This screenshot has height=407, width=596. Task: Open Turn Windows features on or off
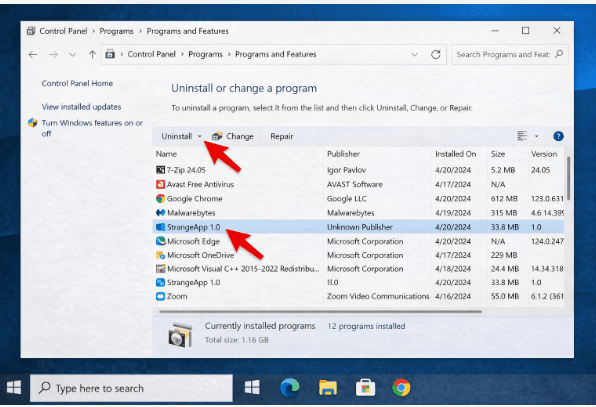coord(92,128)
